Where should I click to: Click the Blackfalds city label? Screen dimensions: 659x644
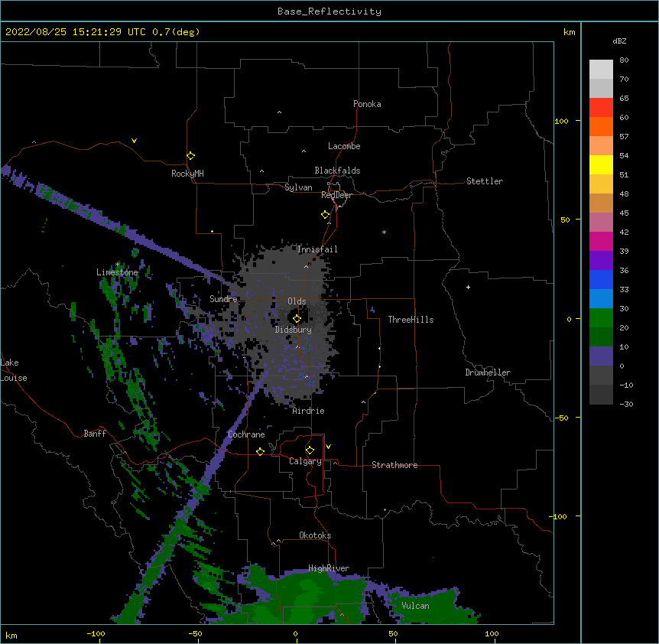coord(337,171)
